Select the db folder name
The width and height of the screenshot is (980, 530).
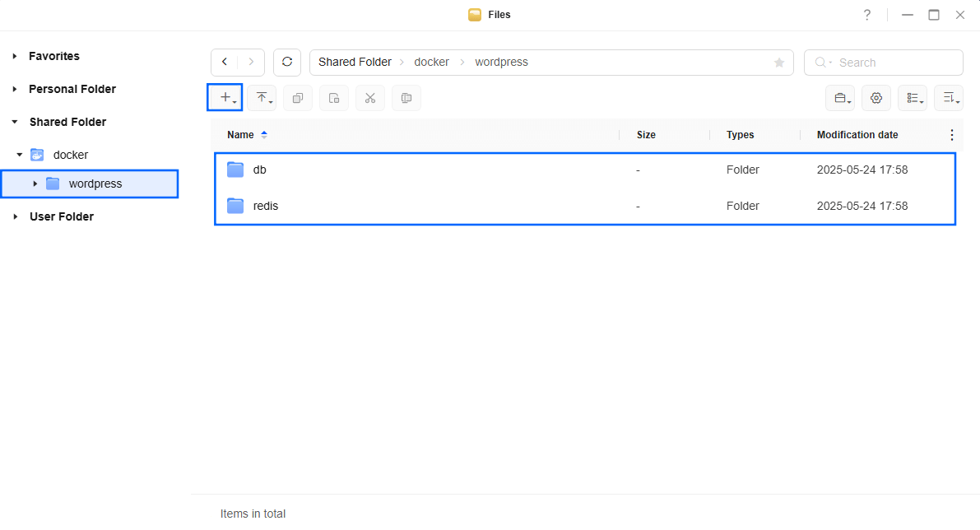259,170
